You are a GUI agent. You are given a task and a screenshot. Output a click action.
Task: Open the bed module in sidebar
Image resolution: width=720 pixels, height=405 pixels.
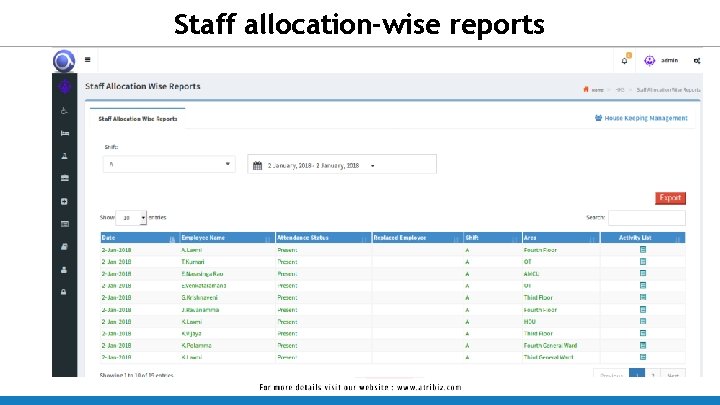pos(65,133)
